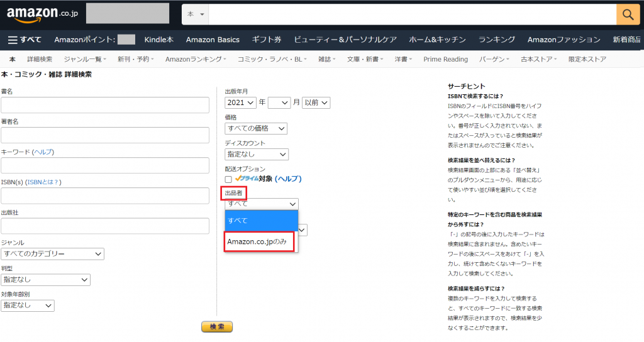Click the main search text field

click(413, 14)
